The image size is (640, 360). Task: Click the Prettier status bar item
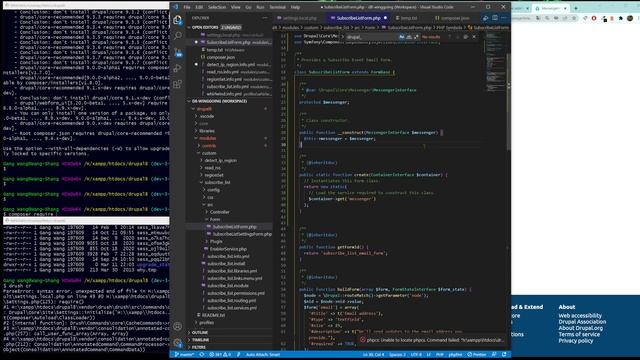point(477,355)
